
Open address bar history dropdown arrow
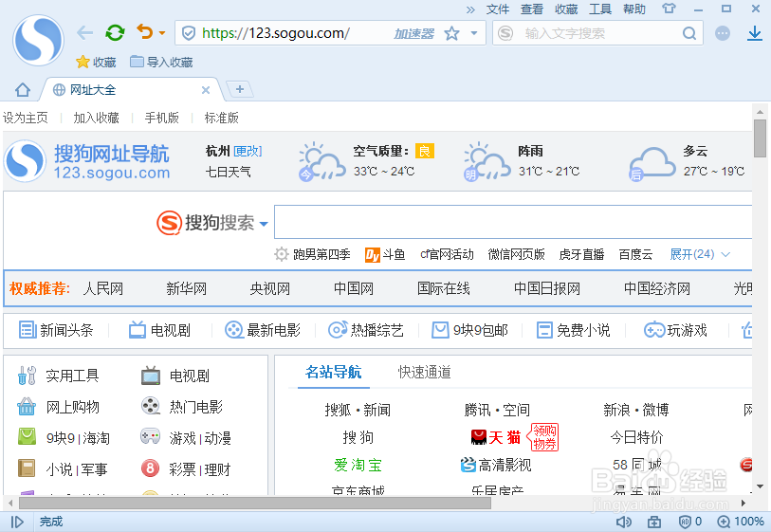click(x=474, y=33)
